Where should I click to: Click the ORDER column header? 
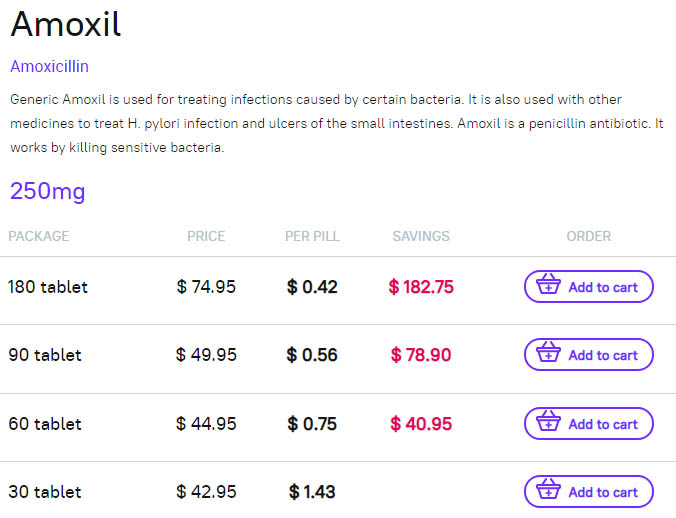(588, 236)
